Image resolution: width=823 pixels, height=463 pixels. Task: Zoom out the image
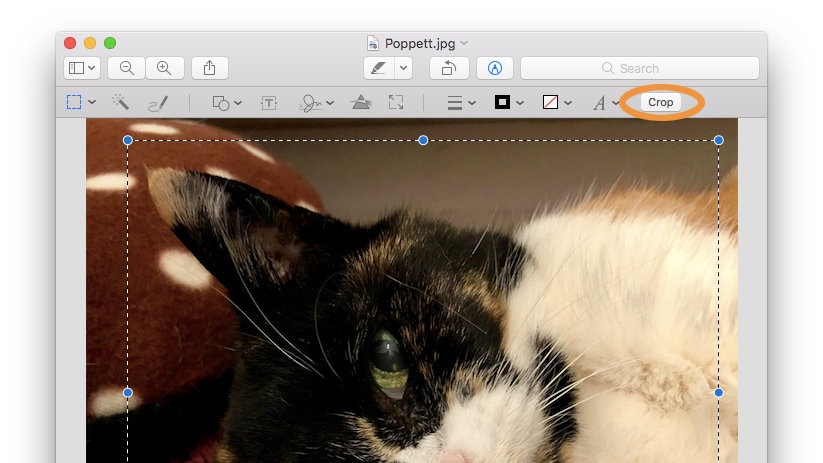(126, 68)
